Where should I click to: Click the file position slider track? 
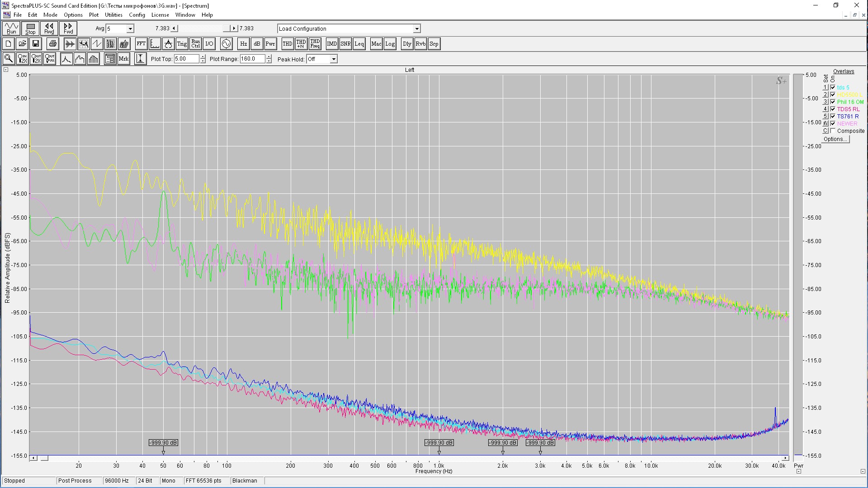(x=201, y=28)
